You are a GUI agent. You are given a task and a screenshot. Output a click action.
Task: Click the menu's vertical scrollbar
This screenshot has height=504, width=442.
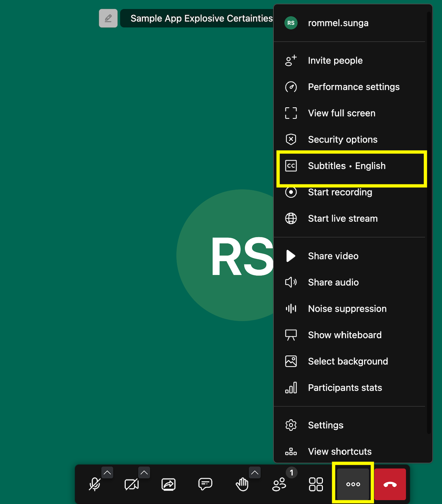click(428, 223)
